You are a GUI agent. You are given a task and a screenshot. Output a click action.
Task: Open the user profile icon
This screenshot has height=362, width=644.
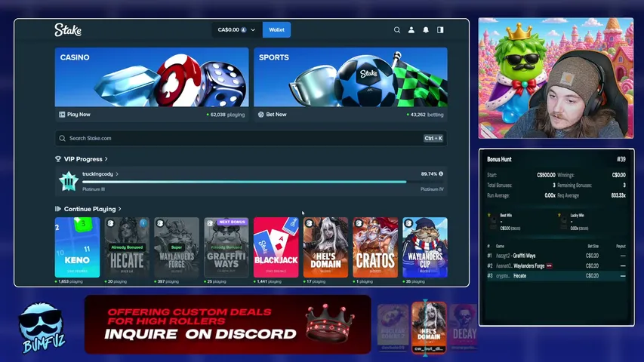pyautogui.click(x=411, y=29)
